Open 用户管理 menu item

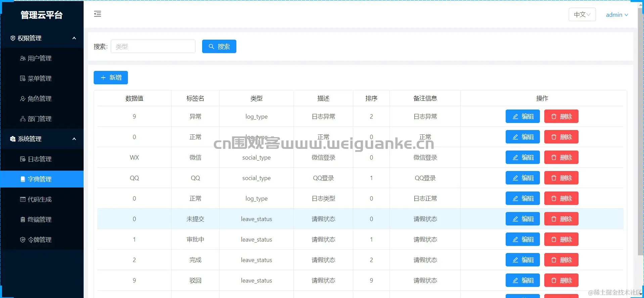42,58
